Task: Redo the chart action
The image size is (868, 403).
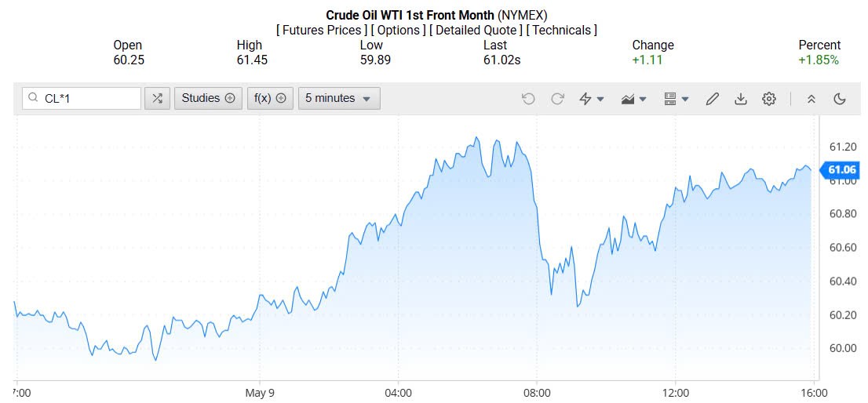Action: click(557, 99)
